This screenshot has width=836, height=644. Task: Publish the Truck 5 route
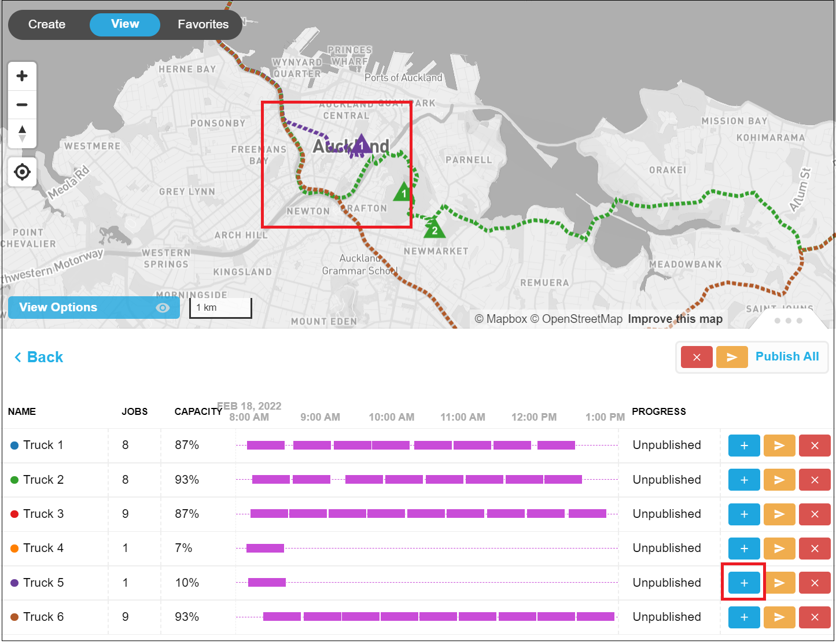click(x=779, y=583)
